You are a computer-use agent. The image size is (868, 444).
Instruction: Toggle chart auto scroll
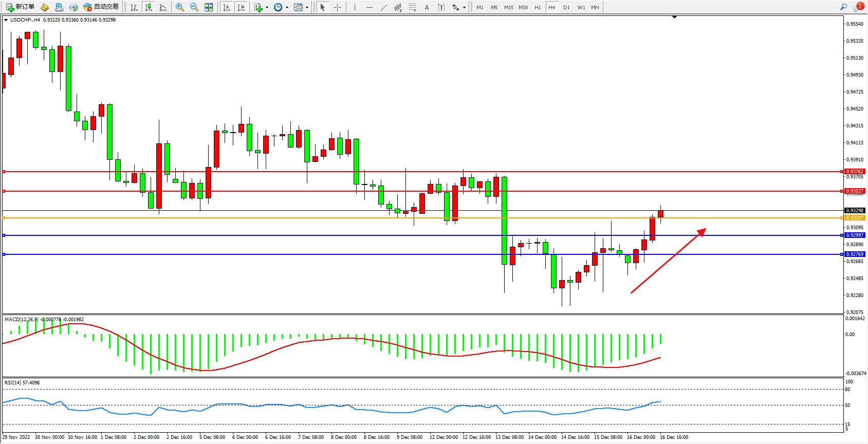click(x=227, y=7)
